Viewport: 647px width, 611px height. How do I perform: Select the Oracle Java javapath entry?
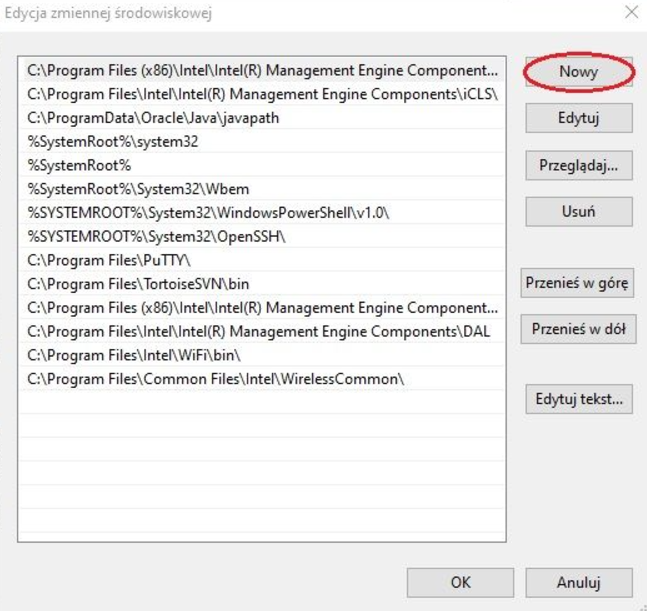[153, 118]
